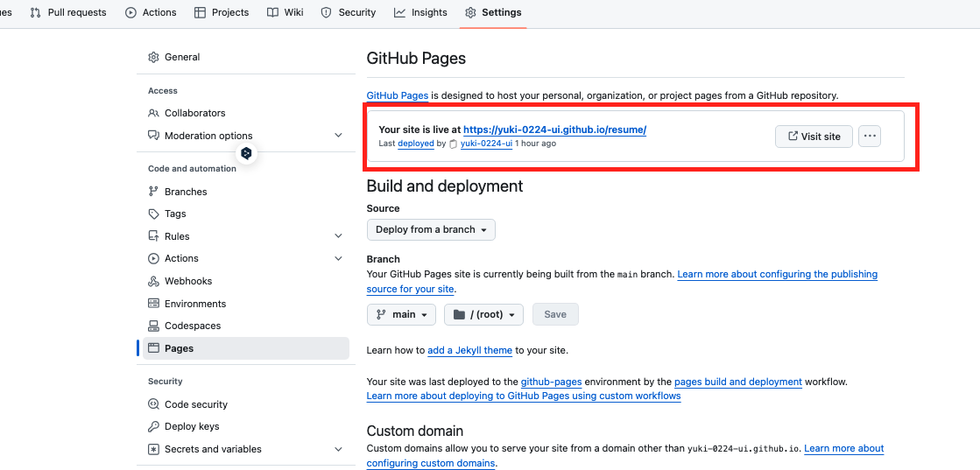Click the asterisk icon next to Secrets and variables
Image resolution: width=980 pixels, height=470 pixels.
pyautogui.click(x=153, y=449)
